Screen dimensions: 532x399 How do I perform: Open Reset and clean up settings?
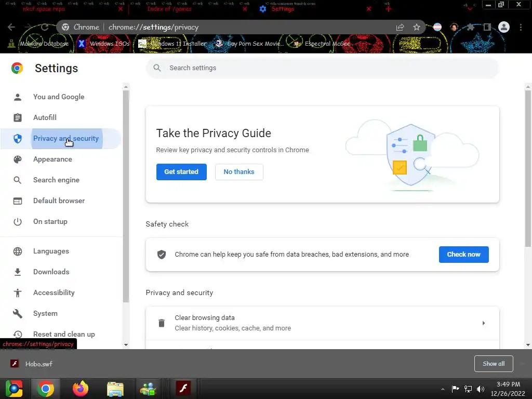(64, 334)
